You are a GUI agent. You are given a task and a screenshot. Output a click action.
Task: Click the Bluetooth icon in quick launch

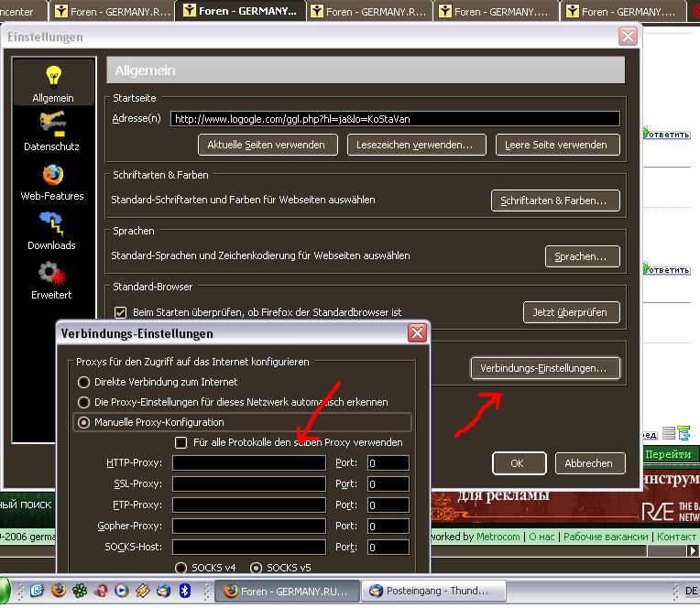point(183,591)
